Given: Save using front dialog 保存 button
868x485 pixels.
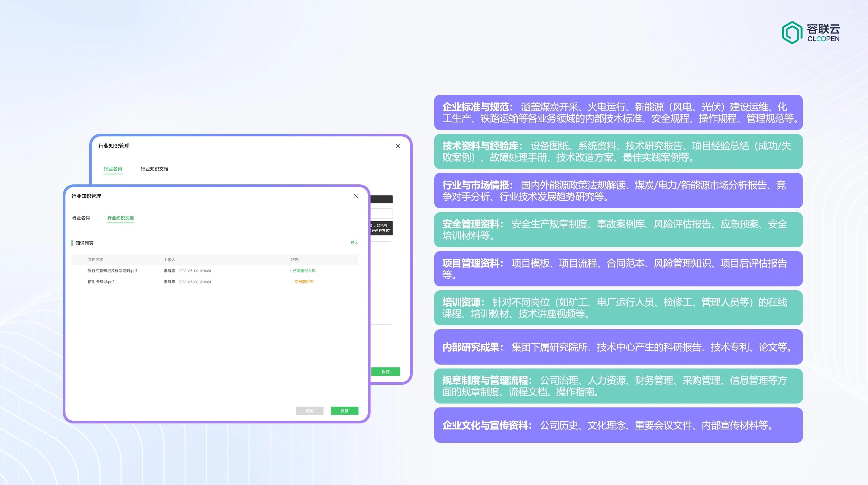Looking at the screenshot, I should tap(344, 410).
